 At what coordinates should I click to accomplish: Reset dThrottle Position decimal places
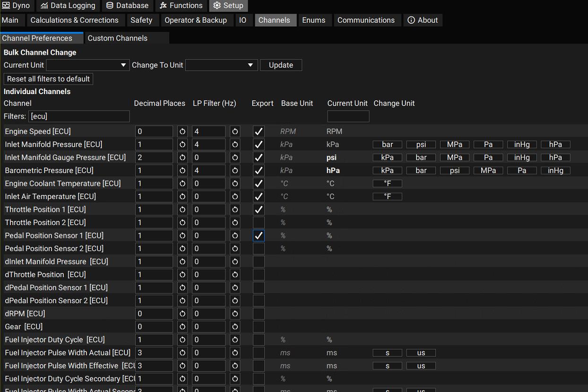click(x=182, y=274)
